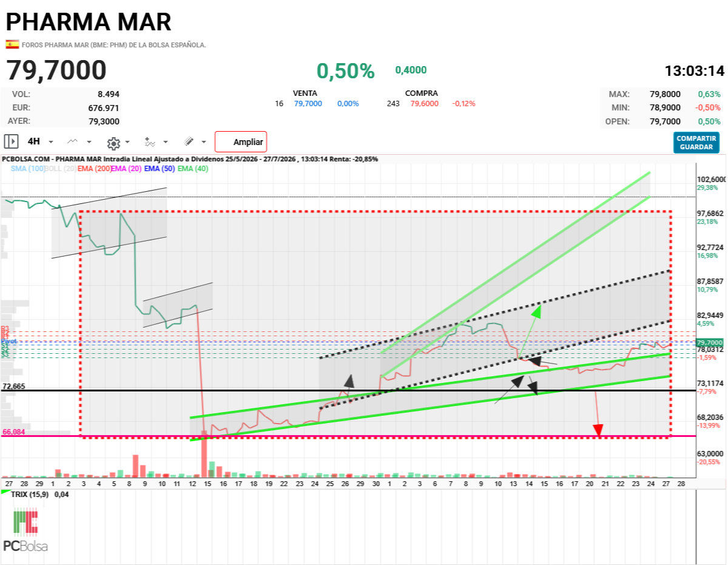The image size is (728, 565).
Task: Toggle the SMA (100) indicator label
Action: (x=28, y=168)
